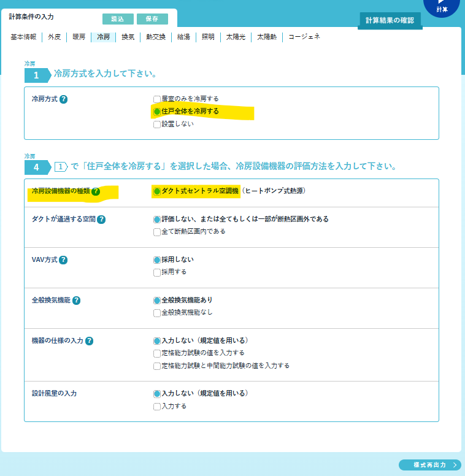The image size is (465, 476).
Task: Click help icon beside 機器の仕様の入力
Action: pos(90,341)
